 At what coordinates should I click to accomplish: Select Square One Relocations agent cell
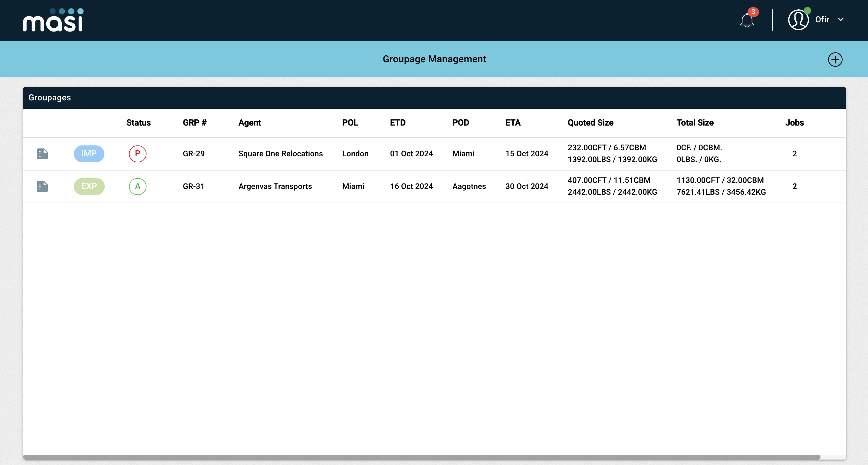pos(280,154)
